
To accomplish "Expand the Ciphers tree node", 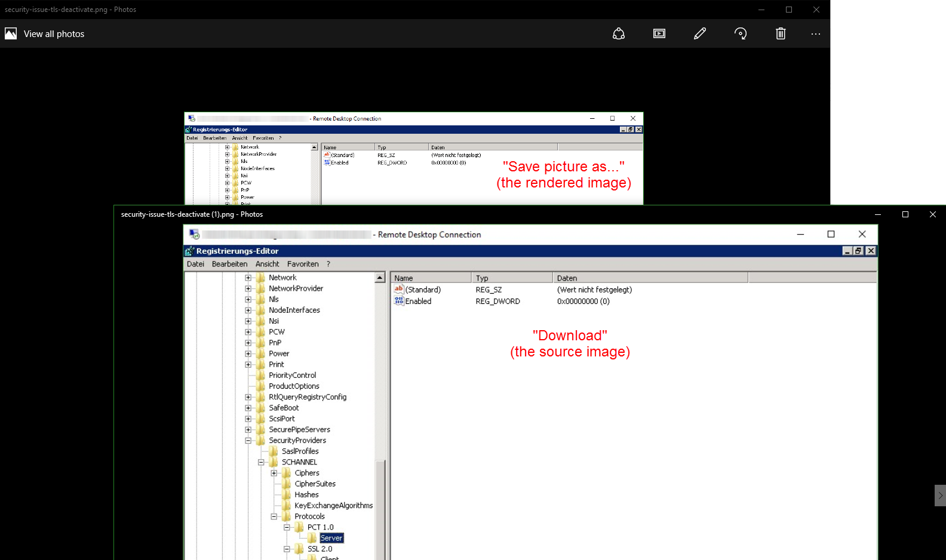I will (x=274, y=473).
